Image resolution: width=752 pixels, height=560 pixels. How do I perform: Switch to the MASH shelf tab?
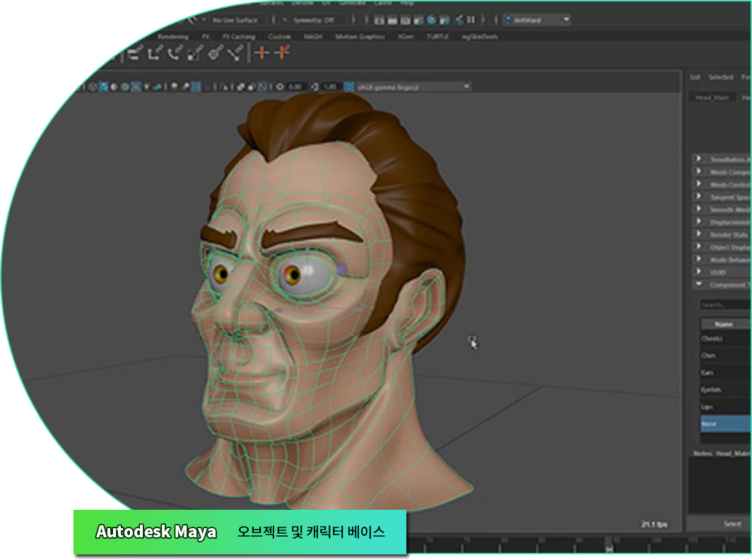click(312, 37)
